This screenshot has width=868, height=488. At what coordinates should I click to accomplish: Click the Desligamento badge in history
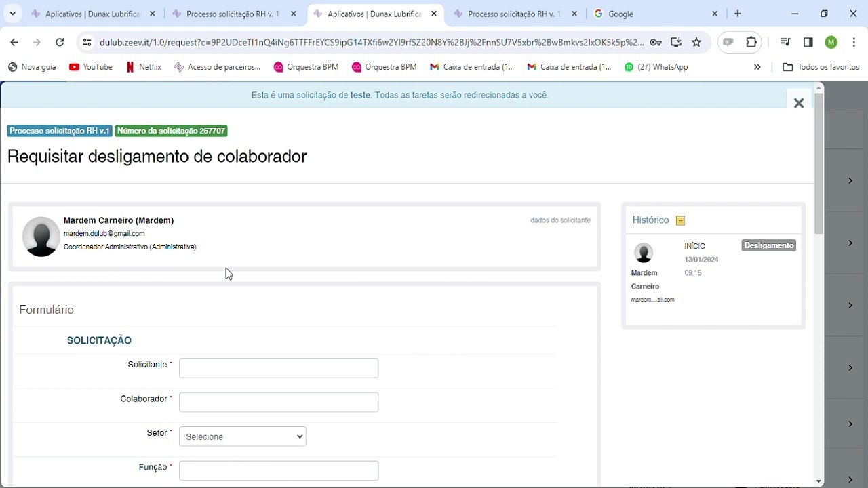tap(768, 245)
